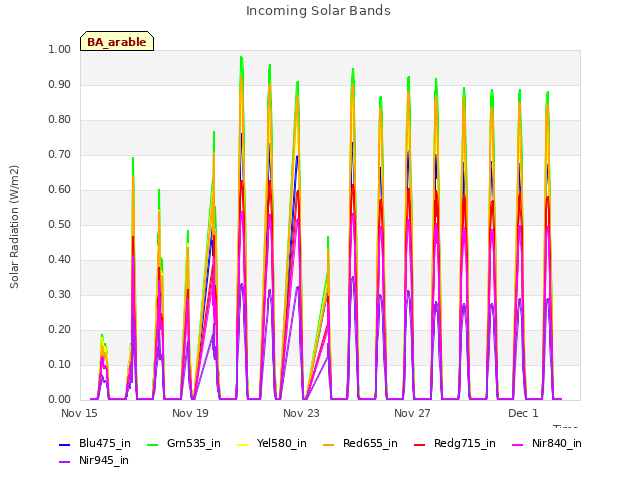Click the magenta Nir840_in legend color marker

(x=518, y=444)
